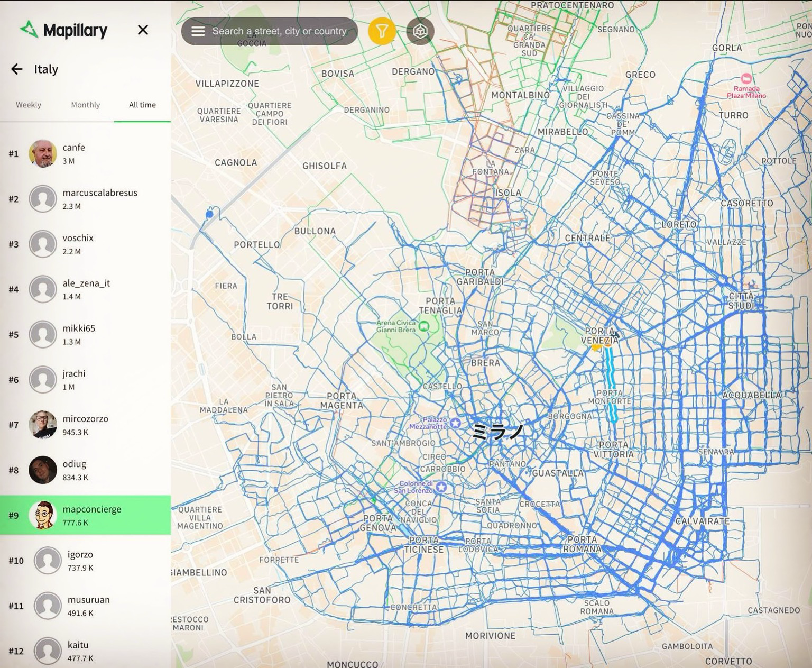Click the Città Studi map label
812x668 pixels.
(x=741, y=301)
